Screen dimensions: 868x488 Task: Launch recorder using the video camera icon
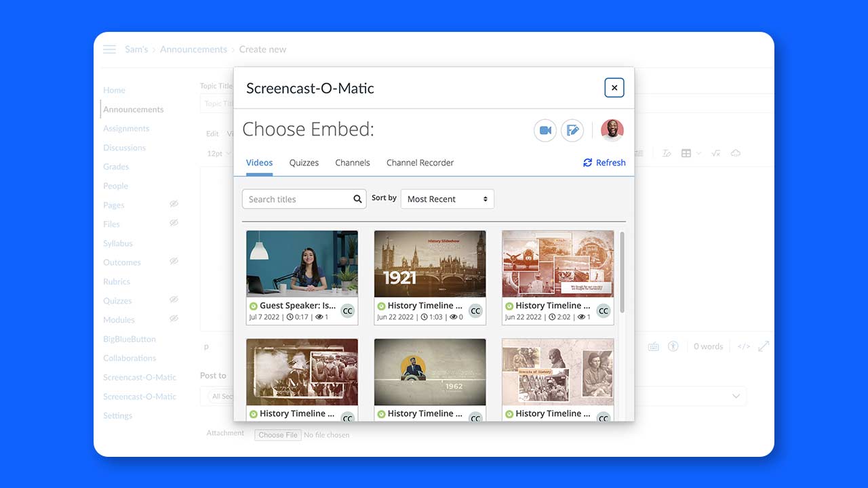click(x=545, y=130)
